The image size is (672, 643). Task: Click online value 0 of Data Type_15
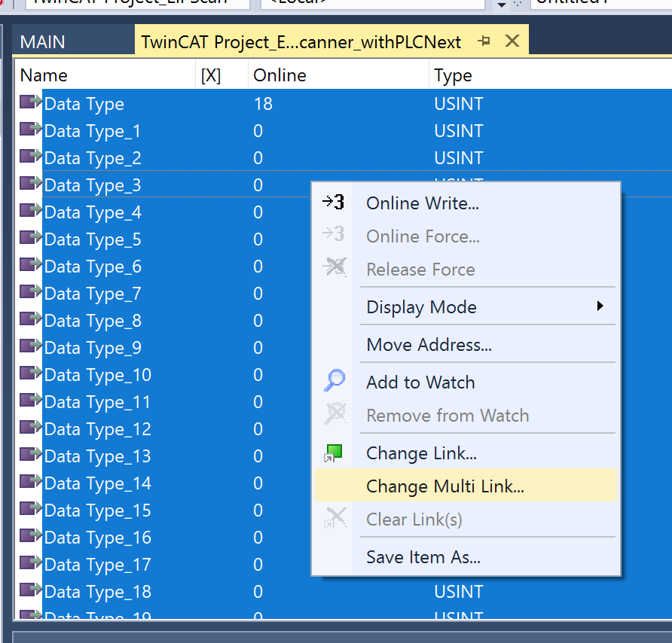pos(258,510)
